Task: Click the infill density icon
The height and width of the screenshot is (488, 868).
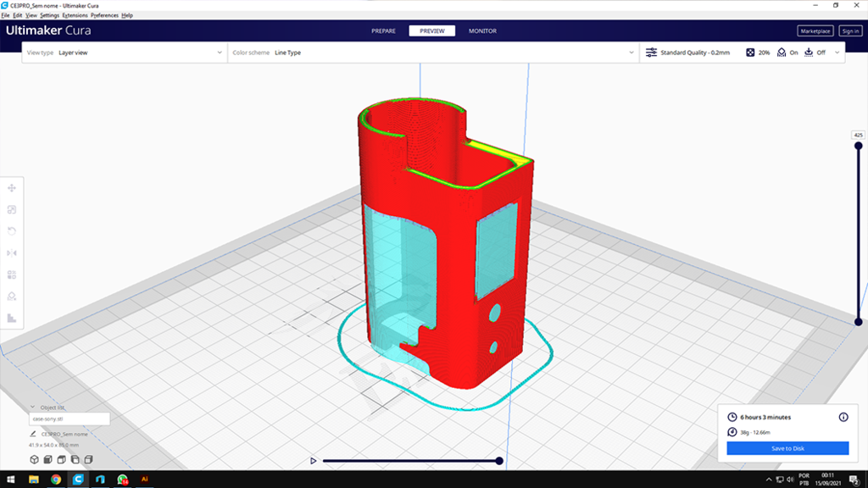Action: pos(750,52)
